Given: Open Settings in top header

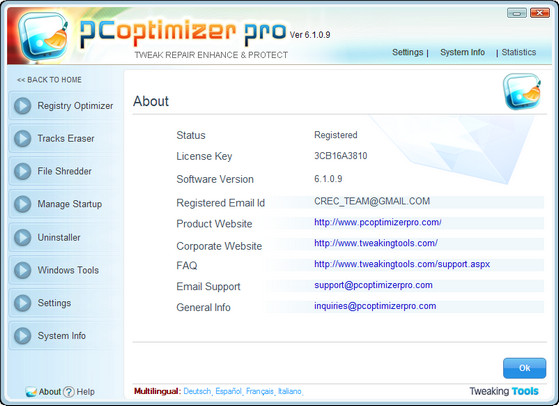Looking at the screenshot, I should click(x=407, y=52).
